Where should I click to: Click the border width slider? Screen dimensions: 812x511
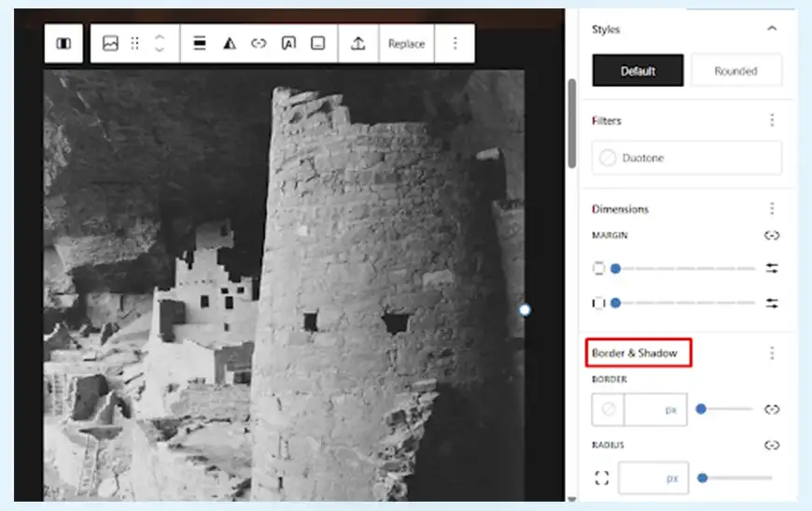pos(724,409)
